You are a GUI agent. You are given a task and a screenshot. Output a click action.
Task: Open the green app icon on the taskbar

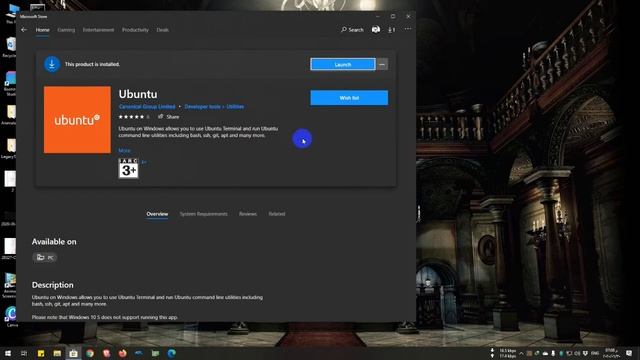(x=155, y=353)
